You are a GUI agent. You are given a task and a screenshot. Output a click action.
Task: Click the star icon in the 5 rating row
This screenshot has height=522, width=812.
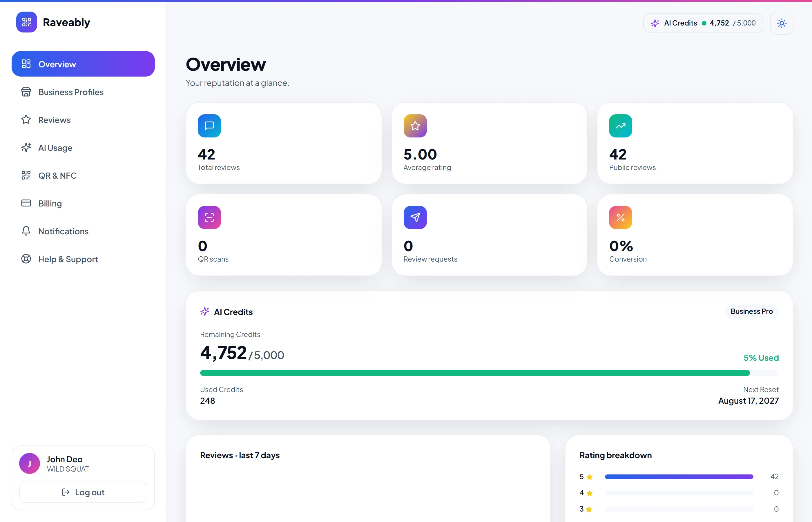(x=589, y=477)
